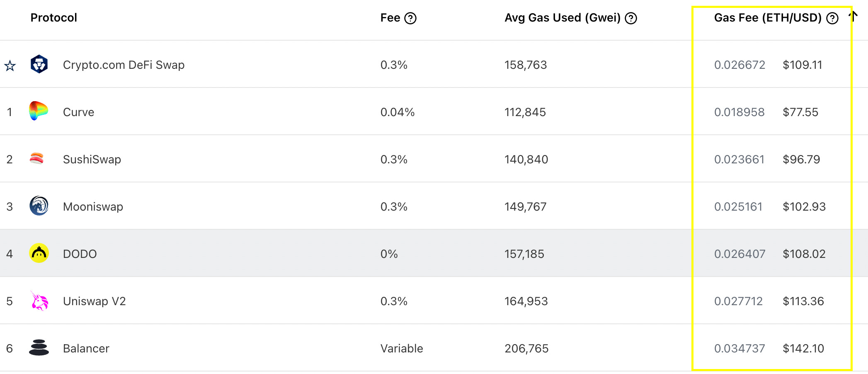Select the 0.3% fee for Uniswap V2

(394, 301)
